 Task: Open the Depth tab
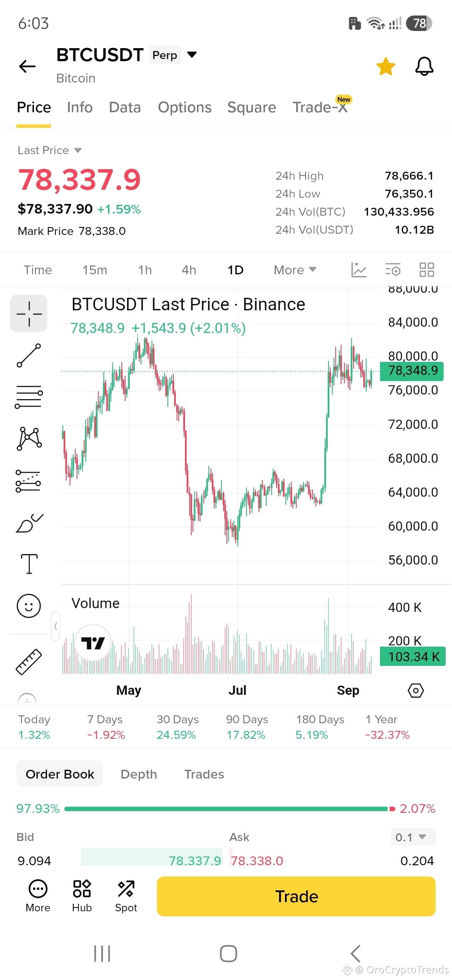pyautogui.click(x=139, y=774)
